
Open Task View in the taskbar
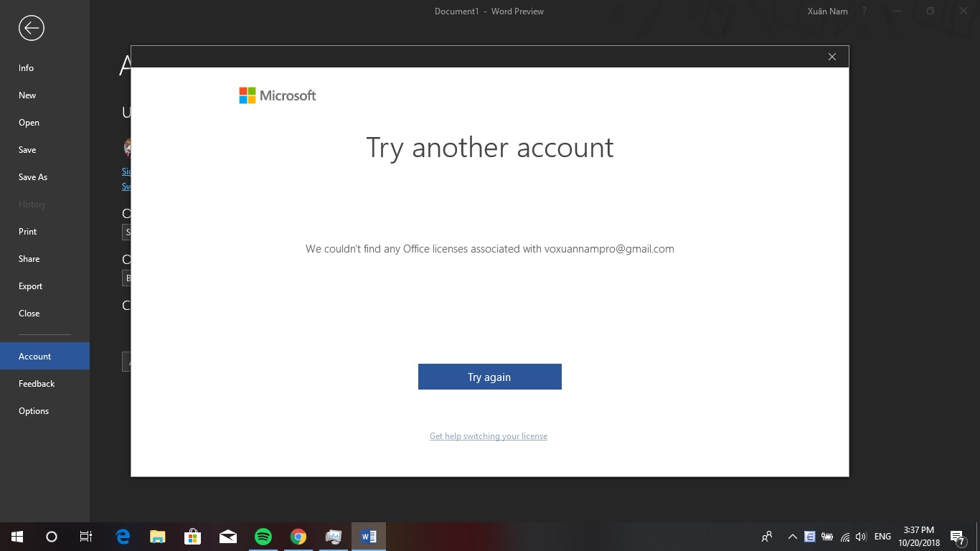click(x=86, y=537)
